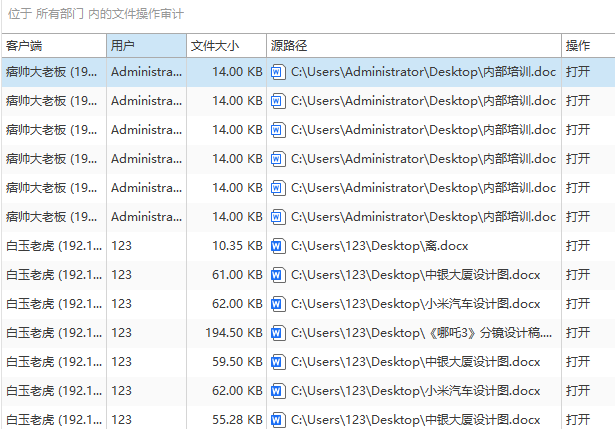Sort by the 用户 column header
Image resolution: width=615 pixels, height=429 pixels.
click(x=146, y=46)
